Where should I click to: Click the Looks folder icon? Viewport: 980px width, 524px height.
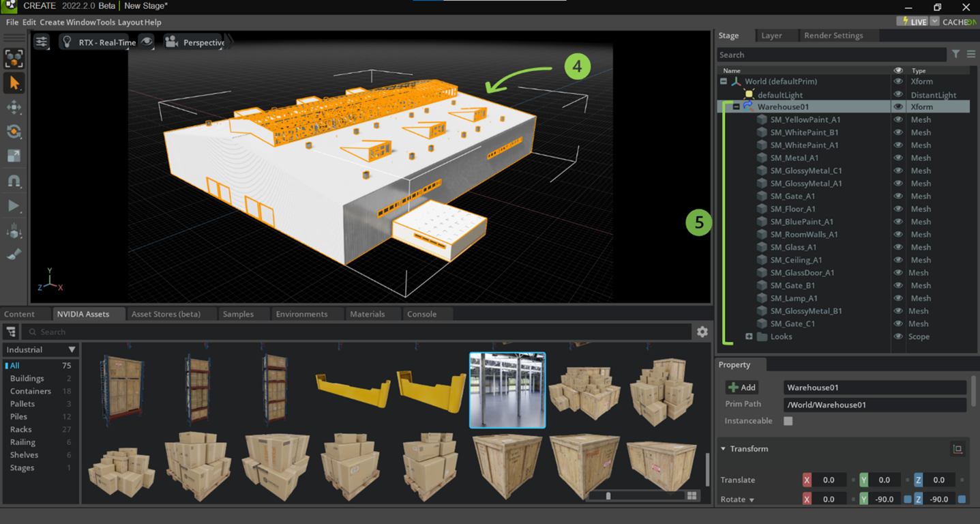(x=762, y=336)
